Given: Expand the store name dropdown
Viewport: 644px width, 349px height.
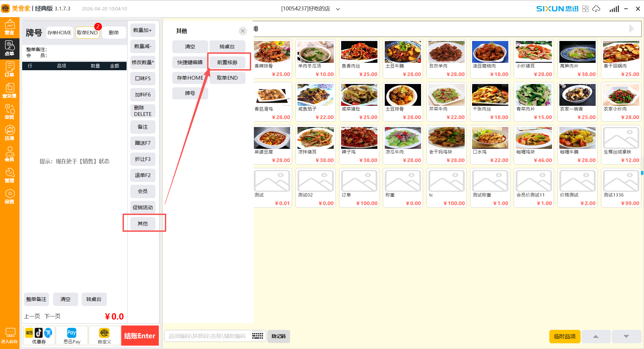Looking at the screenshot, I should pos(338,9).
